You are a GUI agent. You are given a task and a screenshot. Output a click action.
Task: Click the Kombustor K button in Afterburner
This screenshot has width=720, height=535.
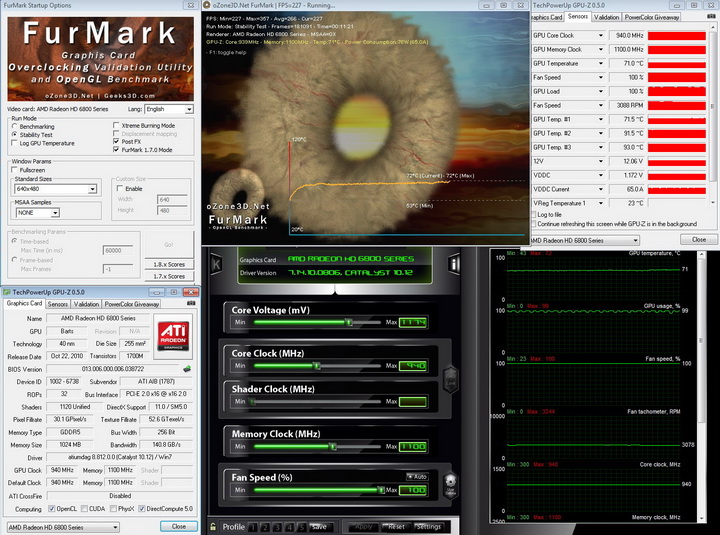[216, 264]
